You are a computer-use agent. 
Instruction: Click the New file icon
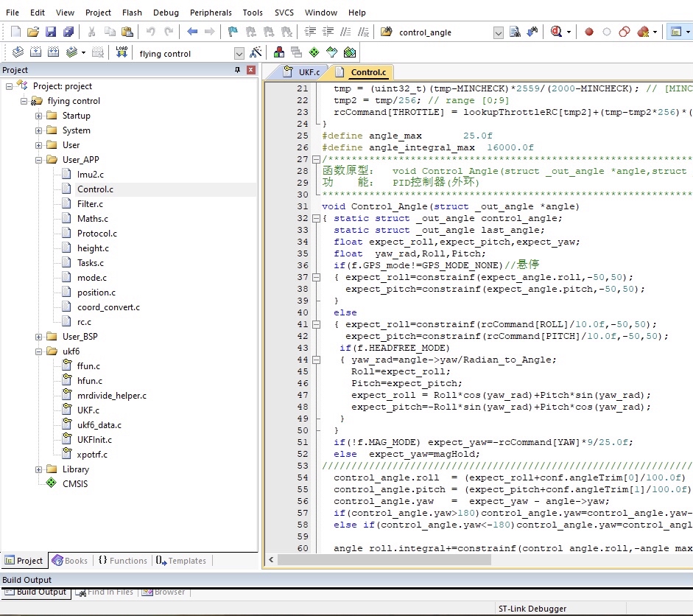coord(15,32)
